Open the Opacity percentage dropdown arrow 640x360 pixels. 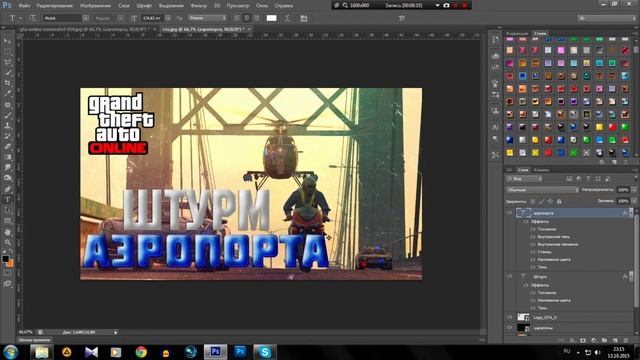point(634,190)
